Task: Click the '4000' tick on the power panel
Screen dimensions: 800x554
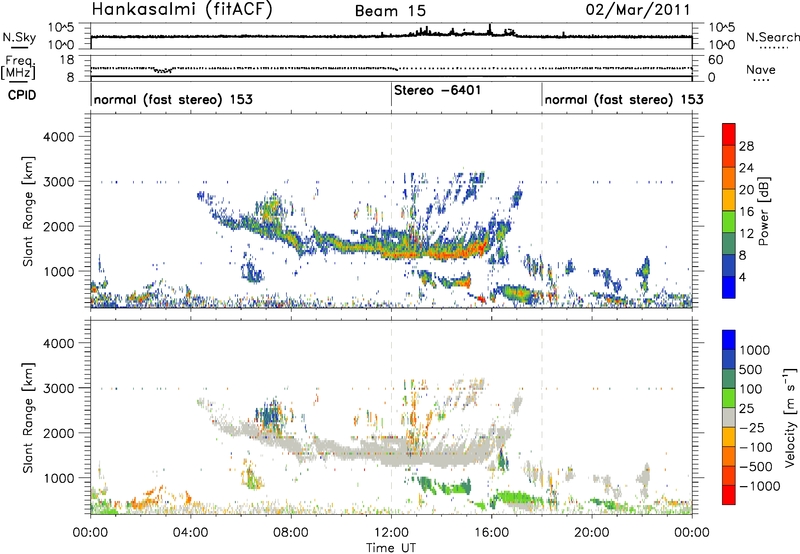Action: 58,137
